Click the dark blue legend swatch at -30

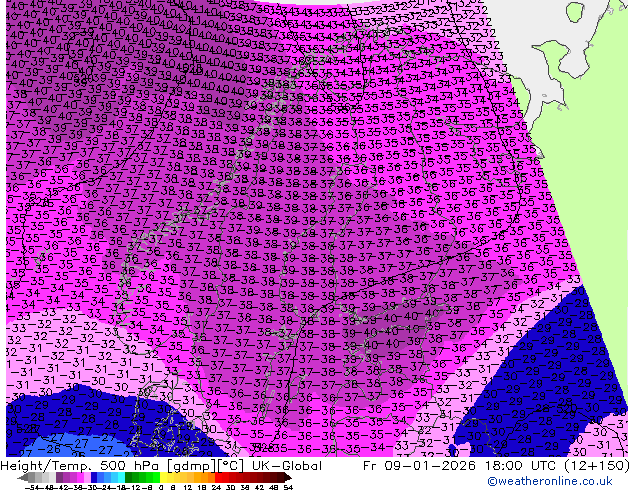click(x=94, y=477)
